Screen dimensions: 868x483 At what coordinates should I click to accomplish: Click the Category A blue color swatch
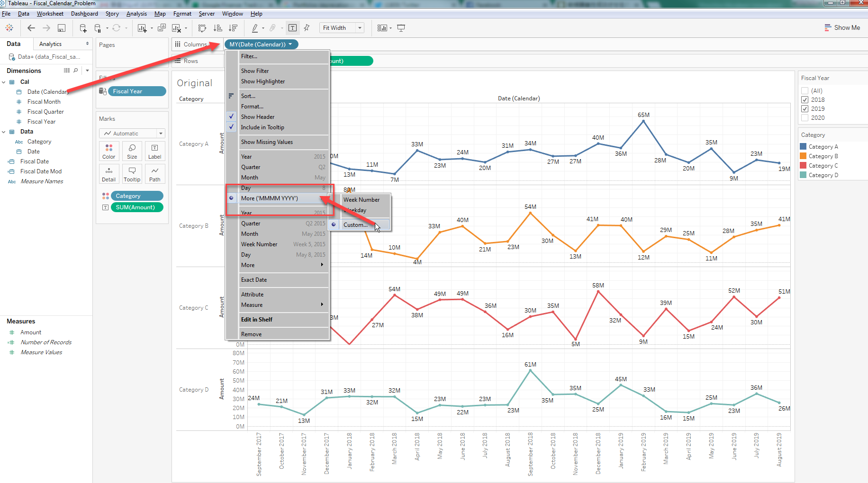click(803, 146)
